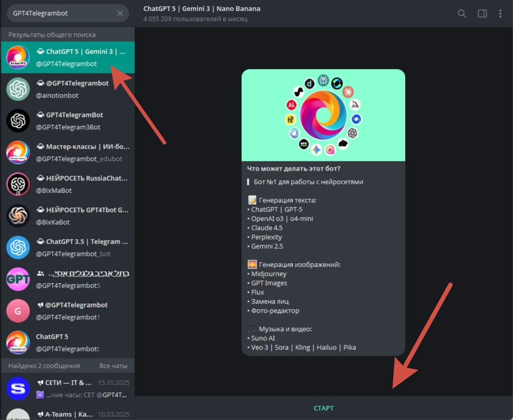This screenshot has width=513, height=420.
Task: Open @GPT4Telegrambot5 group result
Action: pyautogui.click(x=68, y=279)
